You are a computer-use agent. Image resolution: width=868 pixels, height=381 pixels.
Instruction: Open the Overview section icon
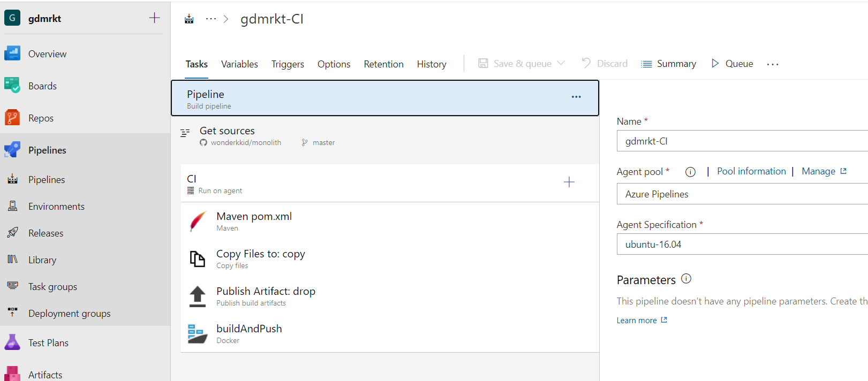pos(12,54)
